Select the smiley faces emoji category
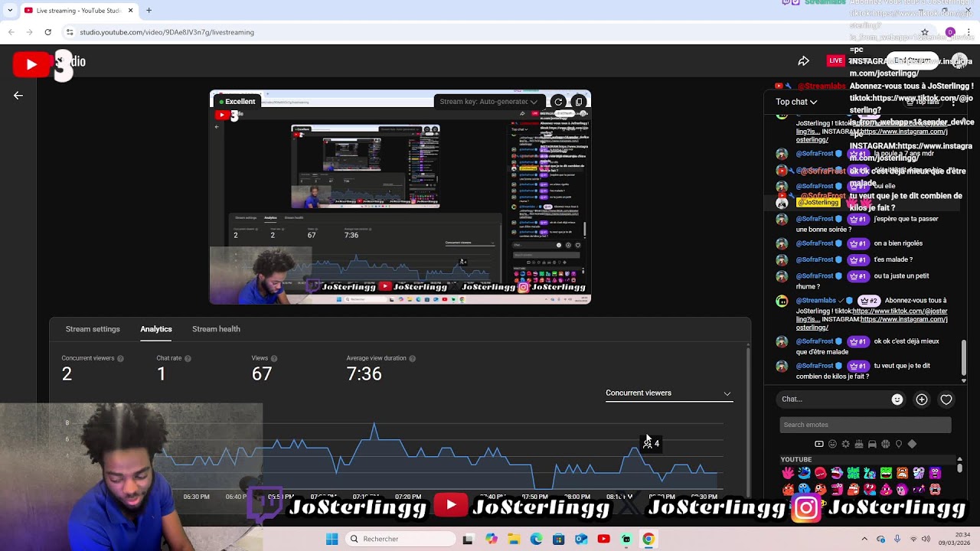 pos(832,444)
